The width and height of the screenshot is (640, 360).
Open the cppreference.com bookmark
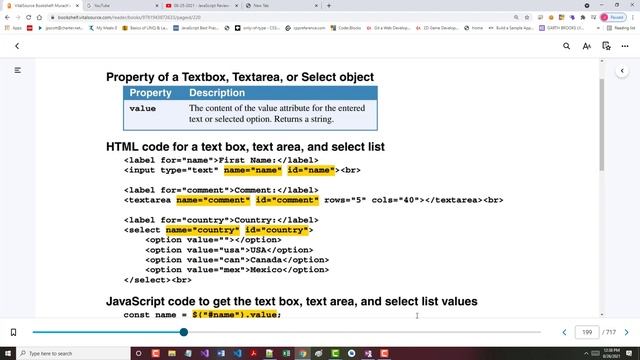pos(305,28)
